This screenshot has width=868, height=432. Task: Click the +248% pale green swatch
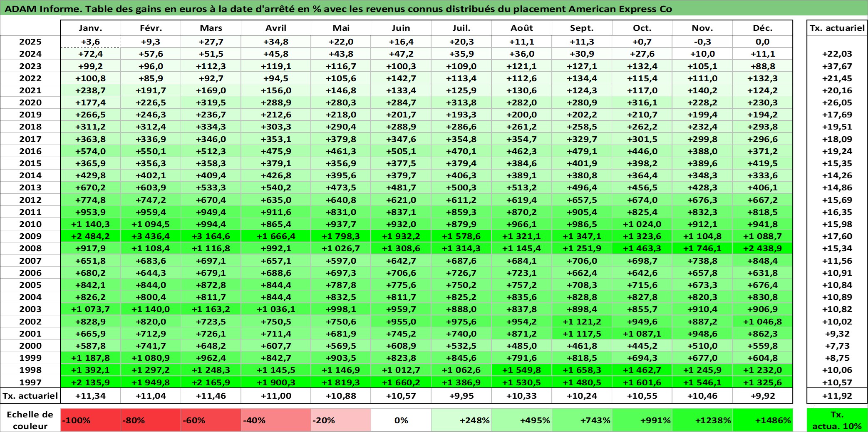pos(461,420)
